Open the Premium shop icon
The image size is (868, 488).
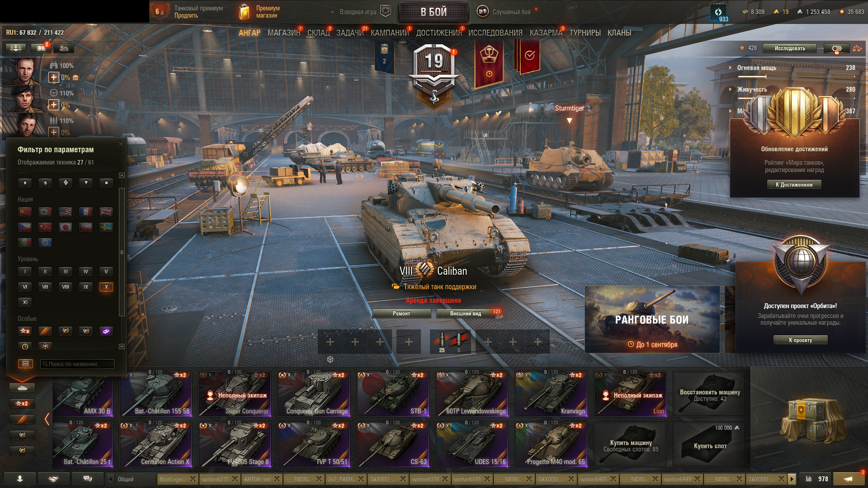[244, 12]
